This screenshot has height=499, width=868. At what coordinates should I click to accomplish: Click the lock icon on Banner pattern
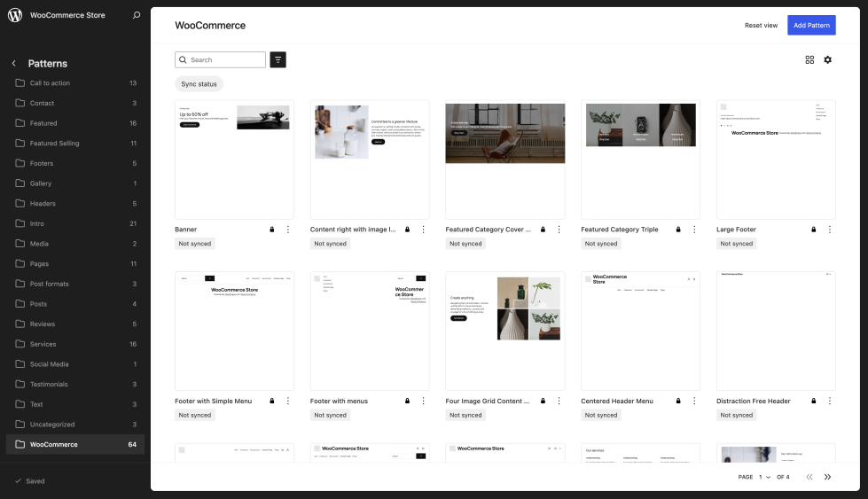point(272,229)
